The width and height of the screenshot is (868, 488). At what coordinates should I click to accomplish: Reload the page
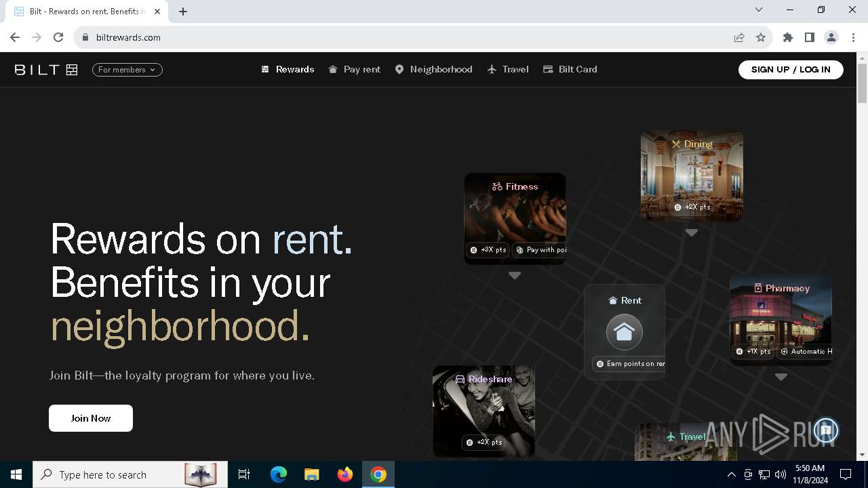pyautogui.click(x=58, y=37)
